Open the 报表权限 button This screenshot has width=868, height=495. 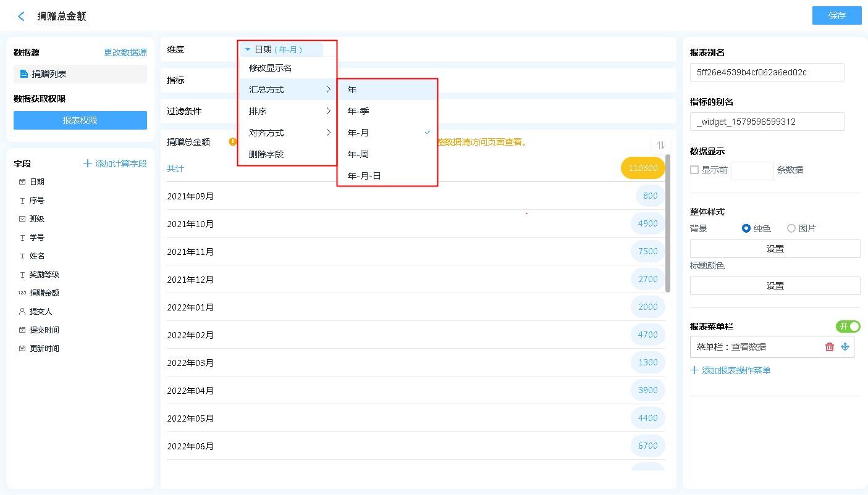[x=80, y=120]
